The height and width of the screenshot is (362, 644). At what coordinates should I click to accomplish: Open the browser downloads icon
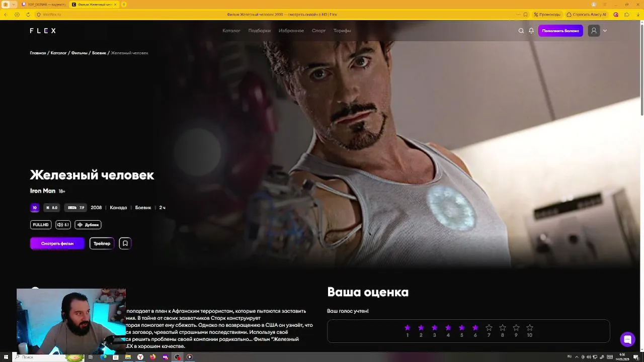coord(637,15)
